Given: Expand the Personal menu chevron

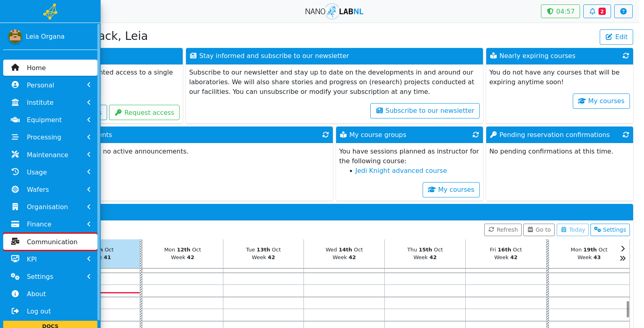Looking at the screenshot, I should (89, 85).
